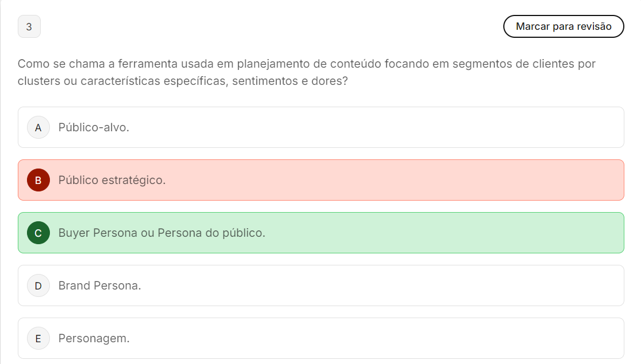Click the "Marcar para revisão" button

click(563, 26)
